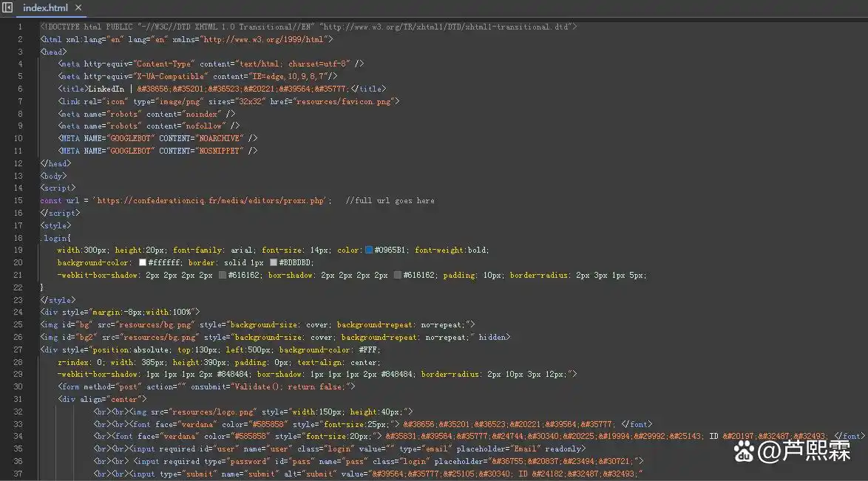This screenshot has height=481, width=868.
Task: Click the "resources/logo.png" src value
Action: pos(213,412)
